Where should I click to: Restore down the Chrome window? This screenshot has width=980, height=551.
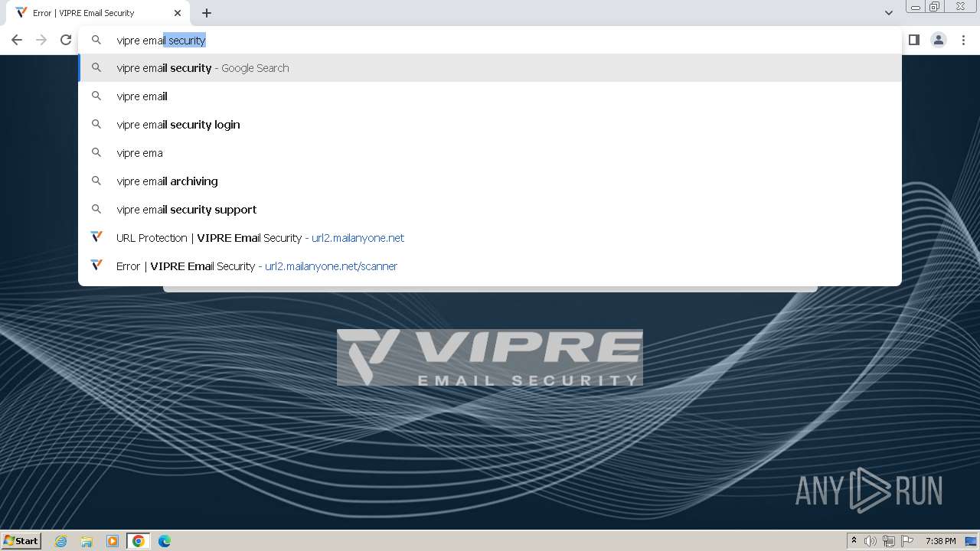(935, 7)
